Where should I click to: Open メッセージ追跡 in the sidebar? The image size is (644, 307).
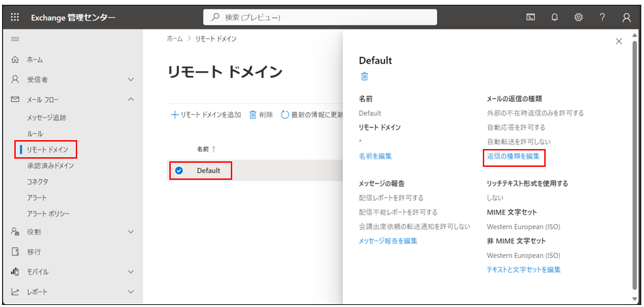coord(47,118)
